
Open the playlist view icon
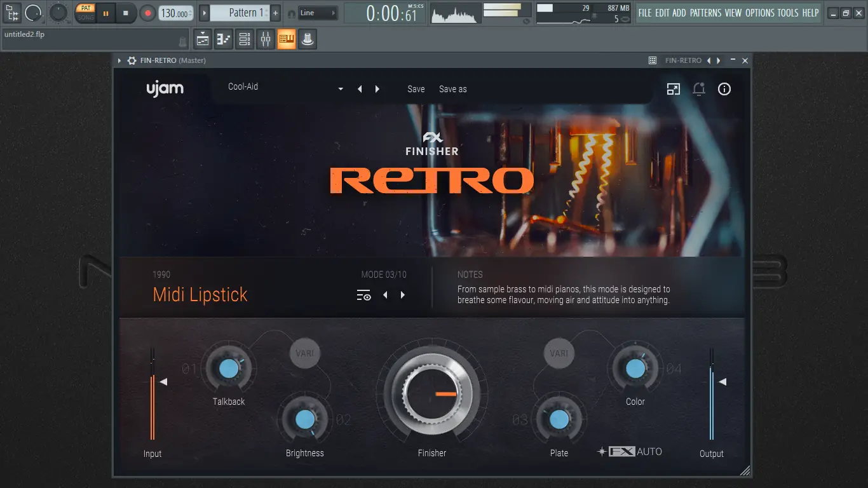203,39
